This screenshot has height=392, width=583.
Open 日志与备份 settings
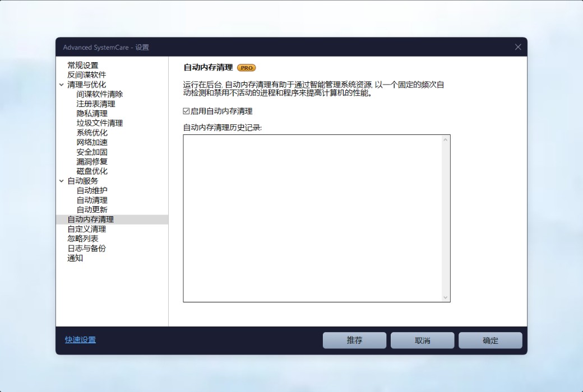86,249
